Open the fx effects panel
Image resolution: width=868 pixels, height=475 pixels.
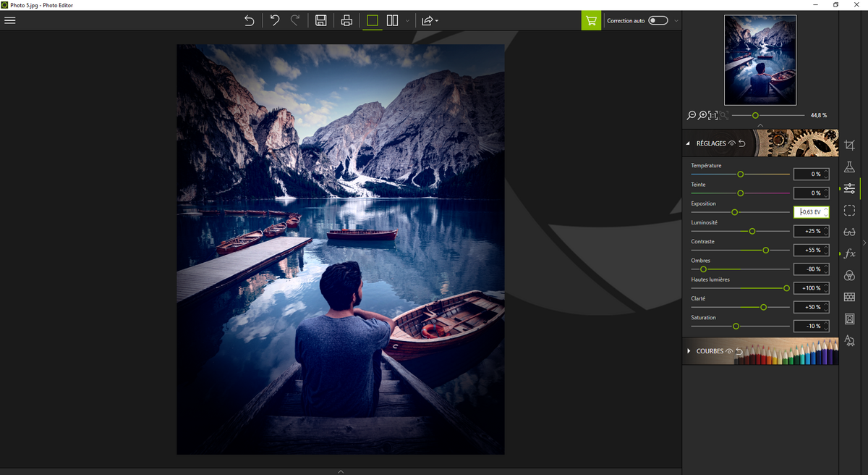click(849, 253)
